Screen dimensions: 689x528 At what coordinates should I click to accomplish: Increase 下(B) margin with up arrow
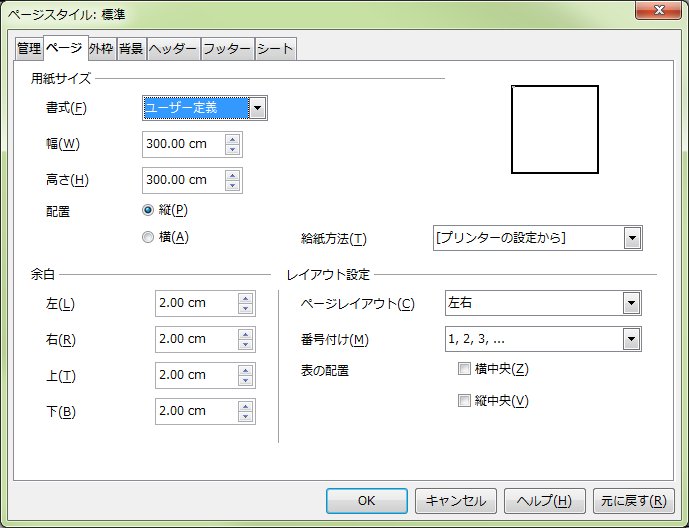point(246,406)
